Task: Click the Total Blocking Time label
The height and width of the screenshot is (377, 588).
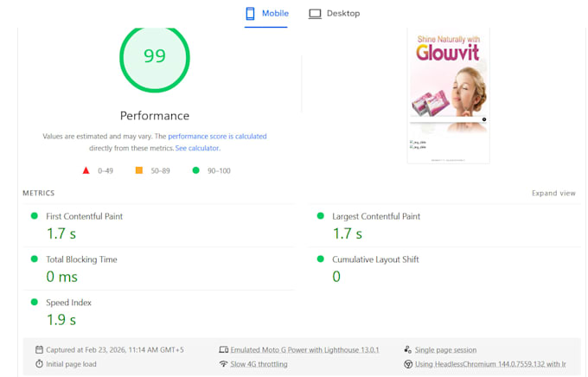Action: (x=81, y=259)
